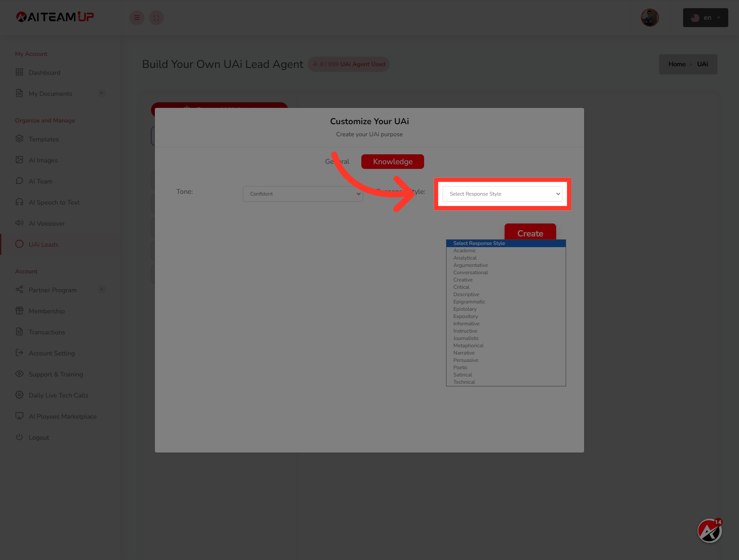
Task: Open Daily Live Tech Calls link
Action: coord(59,395)
